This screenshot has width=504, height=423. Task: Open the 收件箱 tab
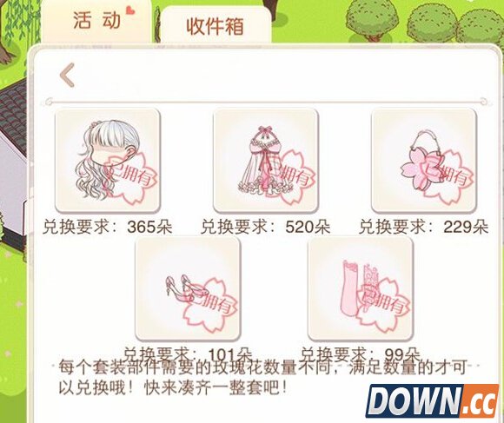215,26
